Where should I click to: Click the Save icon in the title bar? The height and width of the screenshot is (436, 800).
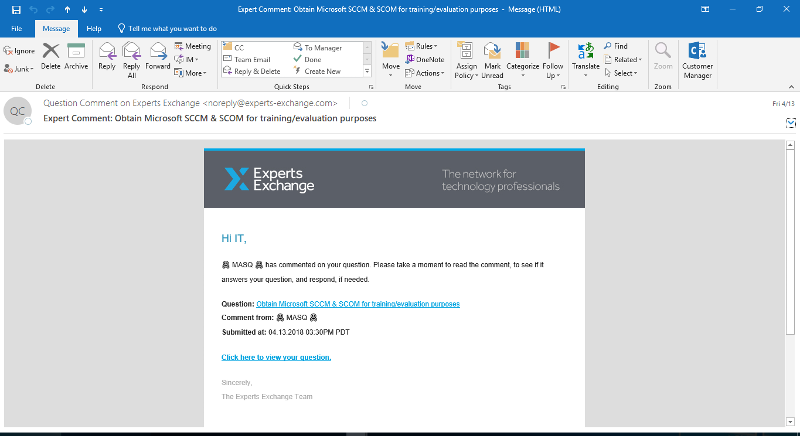click(16, 10)
